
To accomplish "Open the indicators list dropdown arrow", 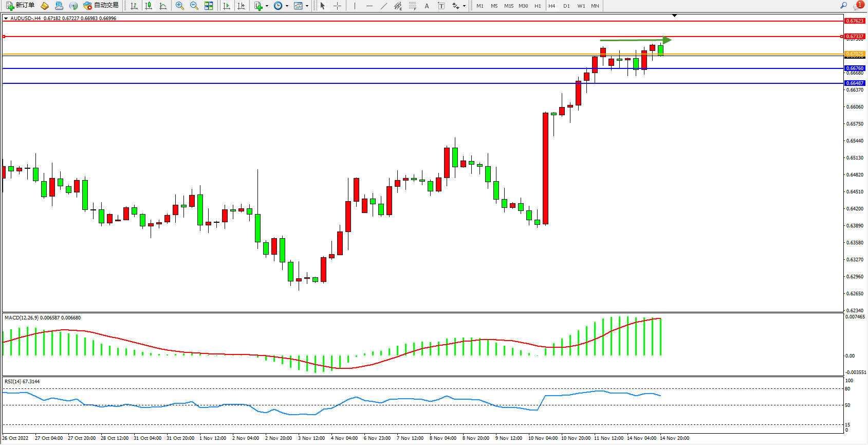I will tap(267, 6).
